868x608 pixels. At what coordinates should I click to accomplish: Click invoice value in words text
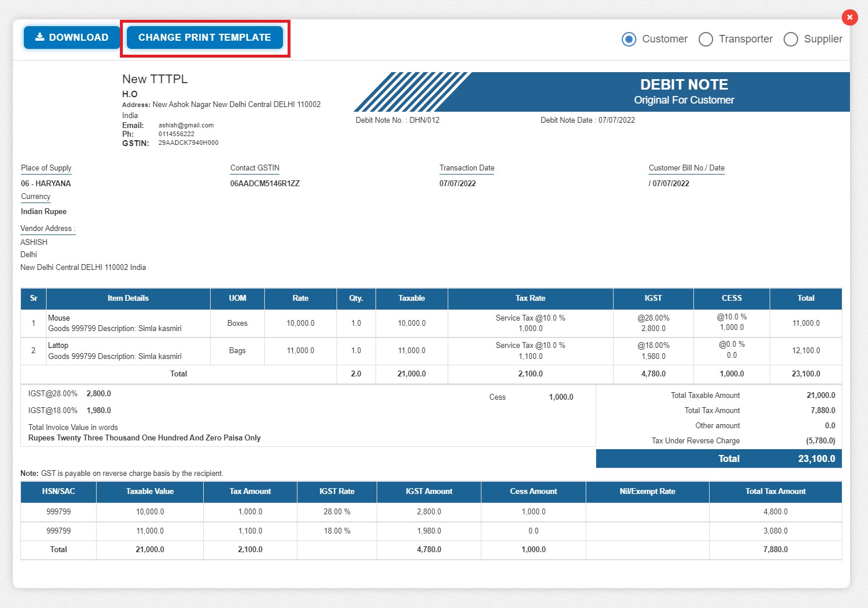(x=144, y=438)
